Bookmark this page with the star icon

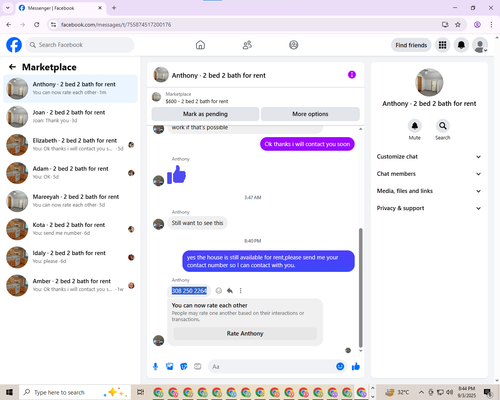coord(458,24)
